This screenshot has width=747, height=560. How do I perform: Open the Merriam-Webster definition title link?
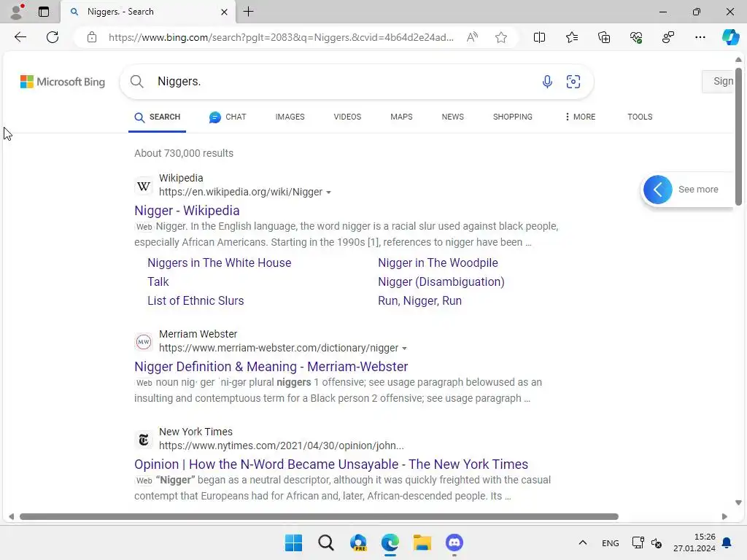pos(271,367)
